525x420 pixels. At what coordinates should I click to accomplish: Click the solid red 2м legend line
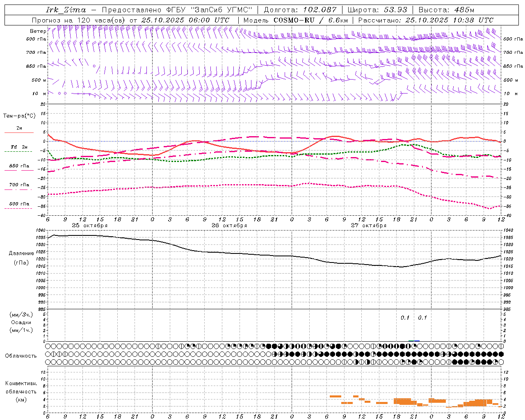click(x=19, y=133)
